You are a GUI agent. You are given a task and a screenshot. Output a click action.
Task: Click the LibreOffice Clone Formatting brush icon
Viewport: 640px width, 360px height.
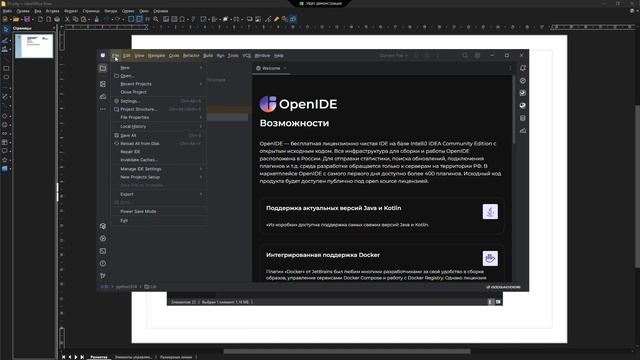pyautogui.click(x=97, y=19)
